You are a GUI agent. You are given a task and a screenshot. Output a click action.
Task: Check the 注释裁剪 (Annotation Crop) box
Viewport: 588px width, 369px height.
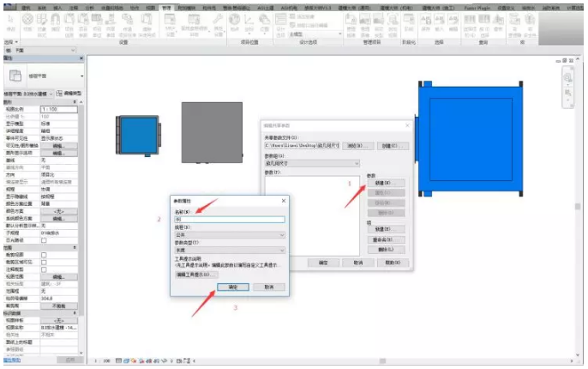(45, 269)
